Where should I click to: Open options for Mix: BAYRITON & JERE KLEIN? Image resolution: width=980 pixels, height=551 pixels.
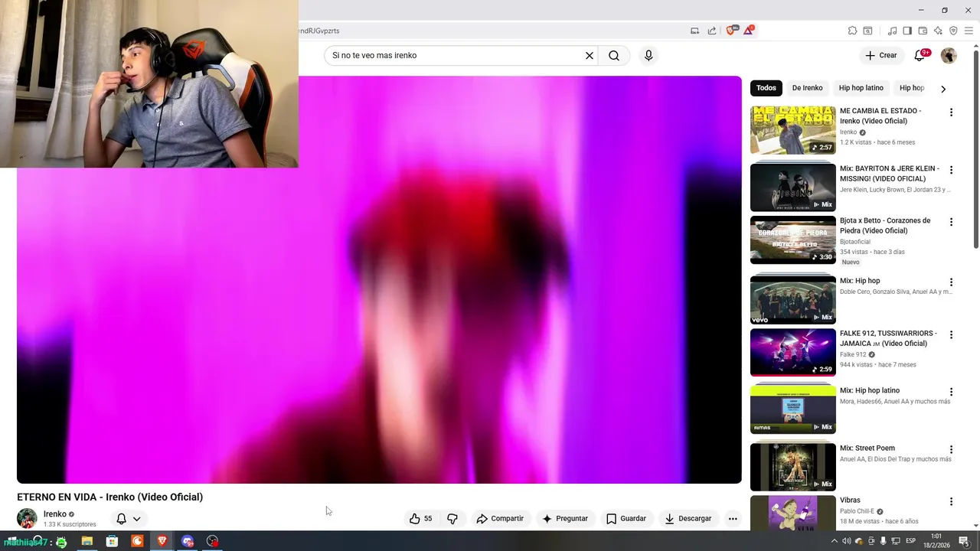(951, 170)
